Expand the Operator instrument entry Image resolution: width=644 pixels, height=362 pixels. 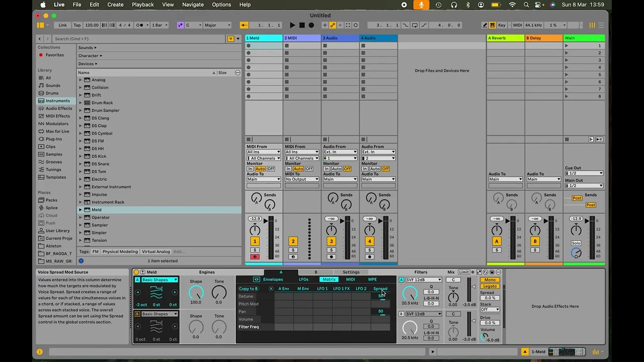pos(80,218)
